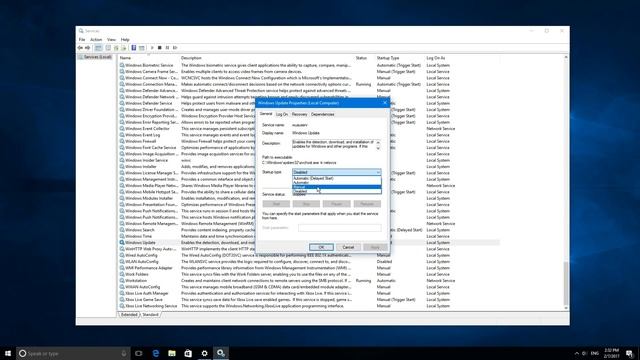
Task: Open the File menu
Action: point(82,40)
